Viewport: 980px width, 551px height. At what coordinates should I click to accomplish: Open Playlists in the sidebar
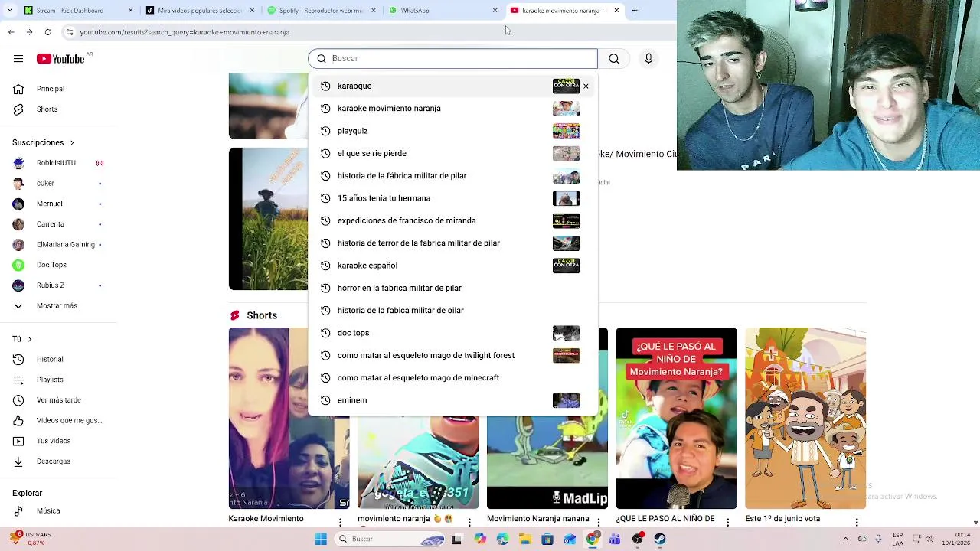pyautogui.click(x=50, y=380)
